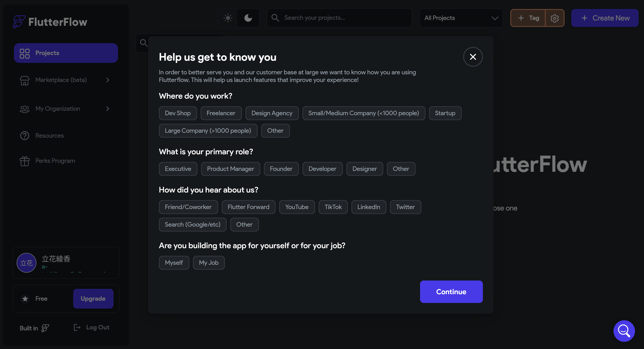Image resolution: width=644 pixels, height=349 pixels.
Task: Click the add Tag button
Action: coord(528,18)
